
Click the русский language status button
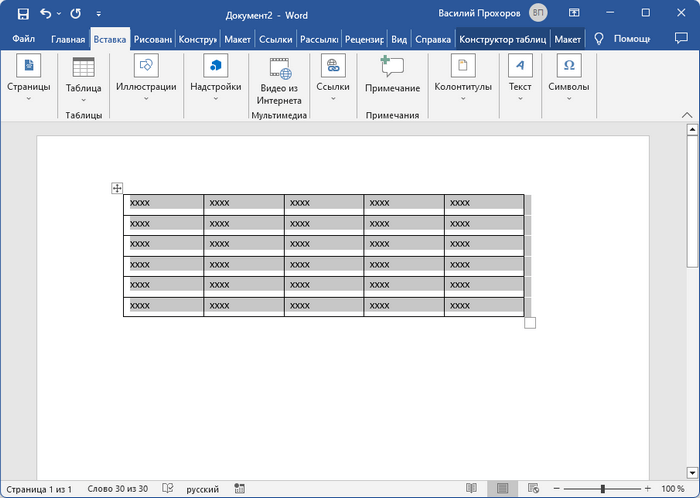coord(203,489)
